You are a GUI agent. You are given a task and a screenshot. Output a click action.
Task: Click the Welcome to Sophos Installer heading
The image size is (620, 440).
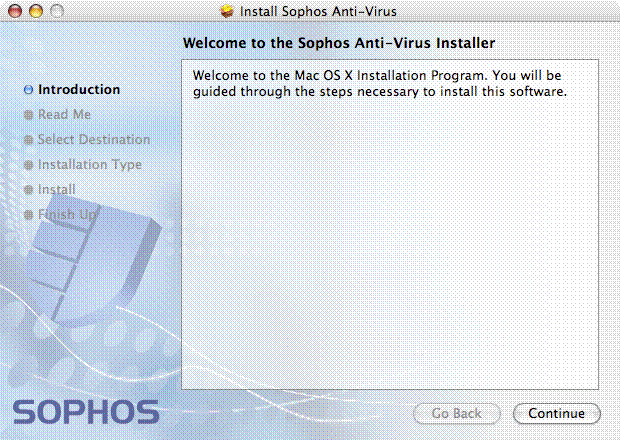[x=339, y=43]
